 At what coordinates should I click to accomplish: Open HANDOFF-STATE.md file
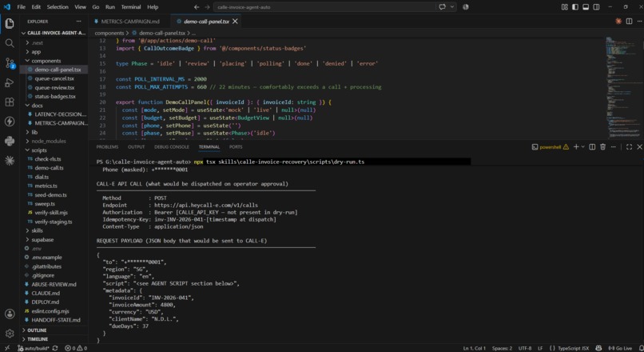tap(55, 320)
